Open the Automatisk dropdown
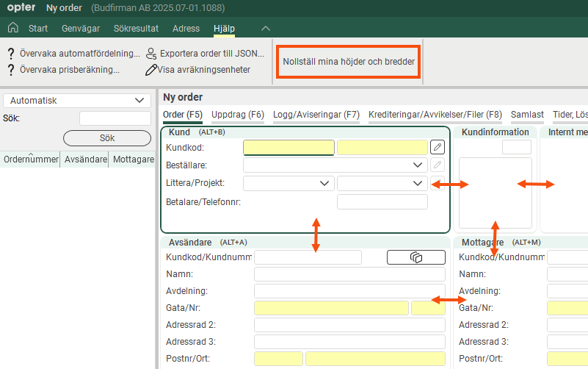The height and width of the screenshot is (369, 588). (77, 101)
